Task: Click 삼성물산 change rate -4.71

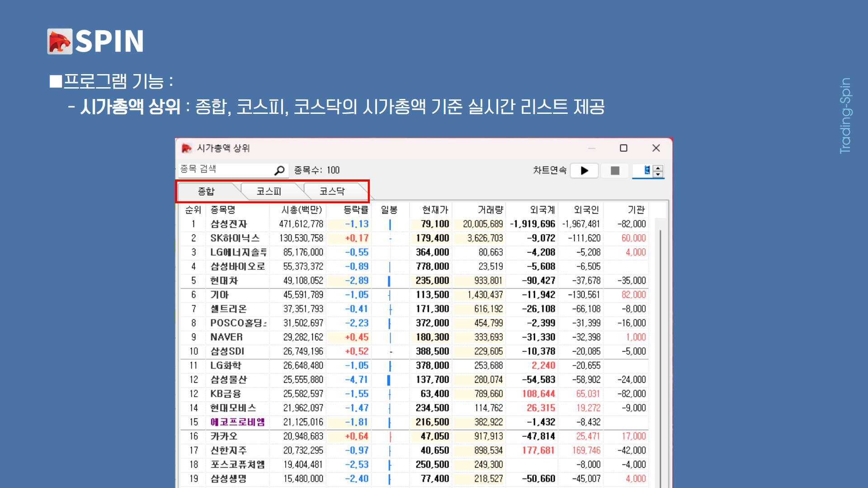Action: coord(357,380)
